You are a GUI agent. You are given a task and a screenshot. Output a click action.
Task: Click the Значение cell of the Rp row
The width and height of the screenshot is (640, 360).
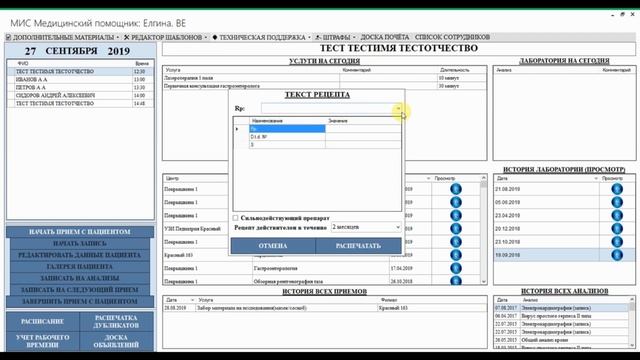[x=363, y=129]
